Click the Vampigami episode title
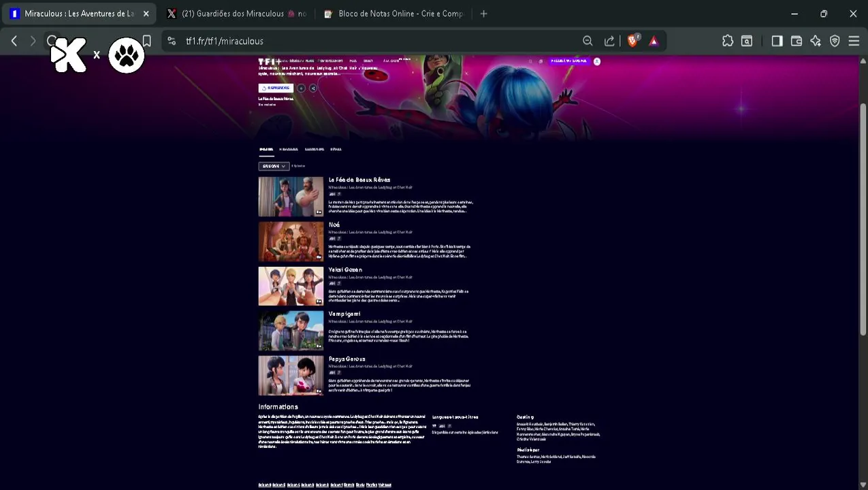 [x=344, y=314]
